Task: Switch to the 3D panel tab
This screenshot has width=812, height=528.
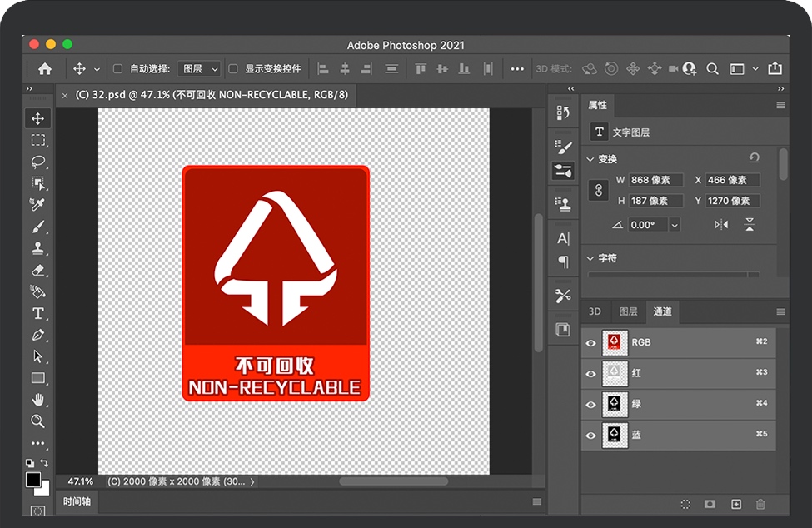Action: [595, 311]
